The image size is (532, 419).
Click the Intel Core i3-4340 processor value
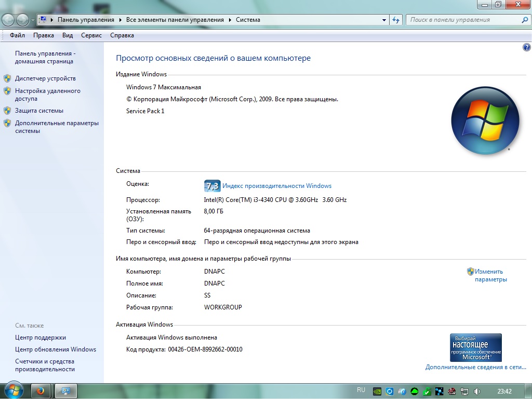[275, 200]
